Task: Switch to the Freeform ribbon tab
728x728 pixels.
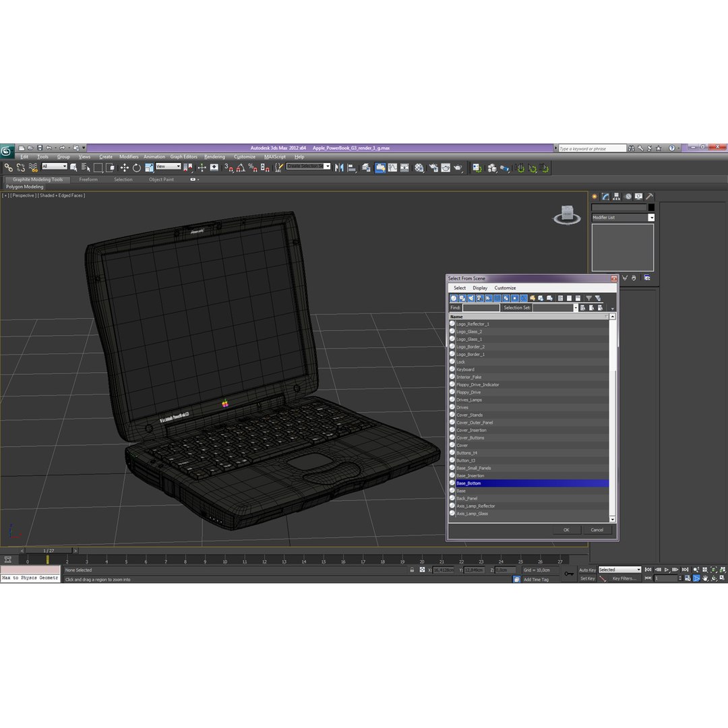Action: point(88,179)
